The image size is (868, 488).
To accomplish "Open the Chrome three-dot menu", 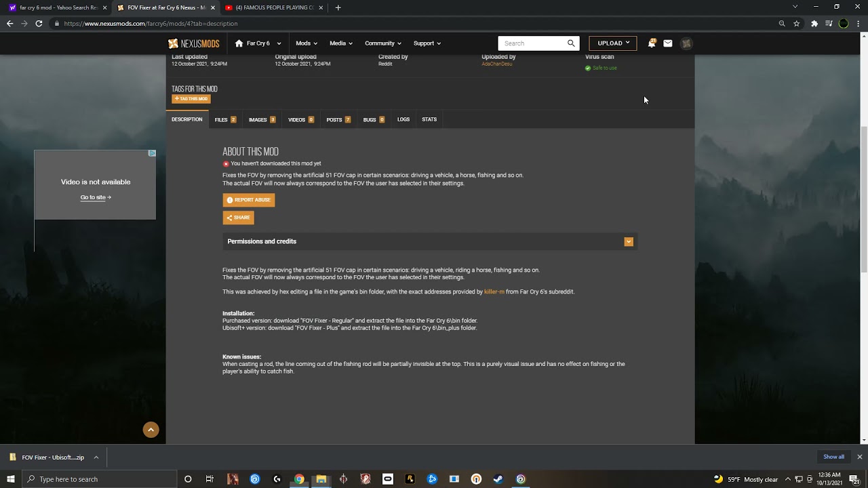I will click(859, 23).
